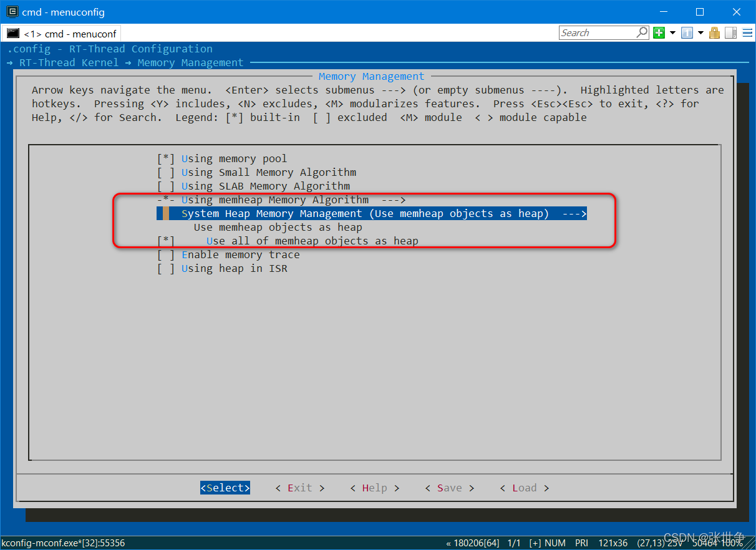This screenshot has height=550, width=756.
Task: Click the Save button
Action: coord(450,488)
